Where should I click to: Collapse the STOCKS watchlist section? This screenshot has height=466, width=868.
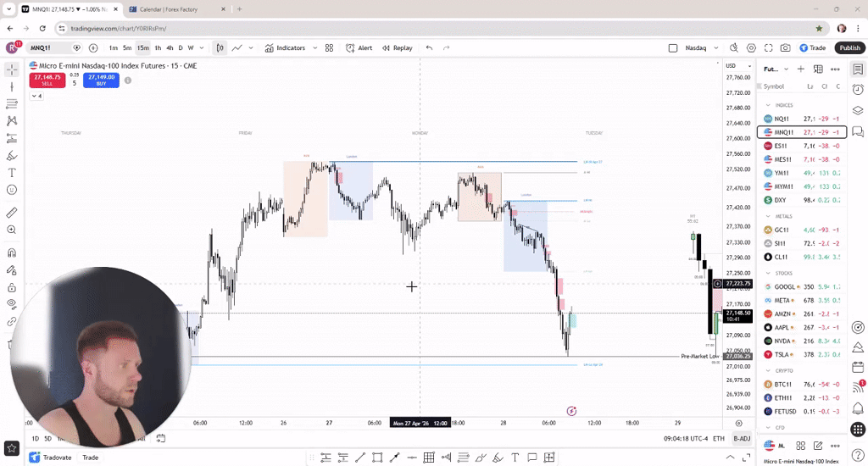coord(768,274)
